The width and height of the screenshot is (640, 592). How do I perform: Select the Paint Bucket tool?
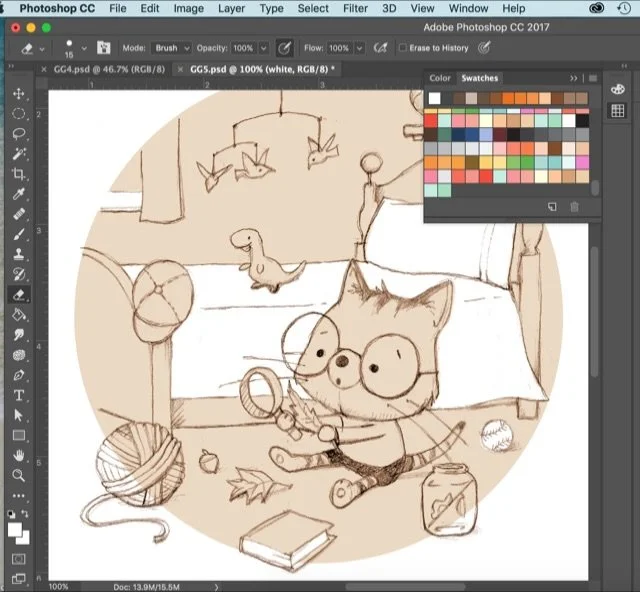tap(19, 315)
